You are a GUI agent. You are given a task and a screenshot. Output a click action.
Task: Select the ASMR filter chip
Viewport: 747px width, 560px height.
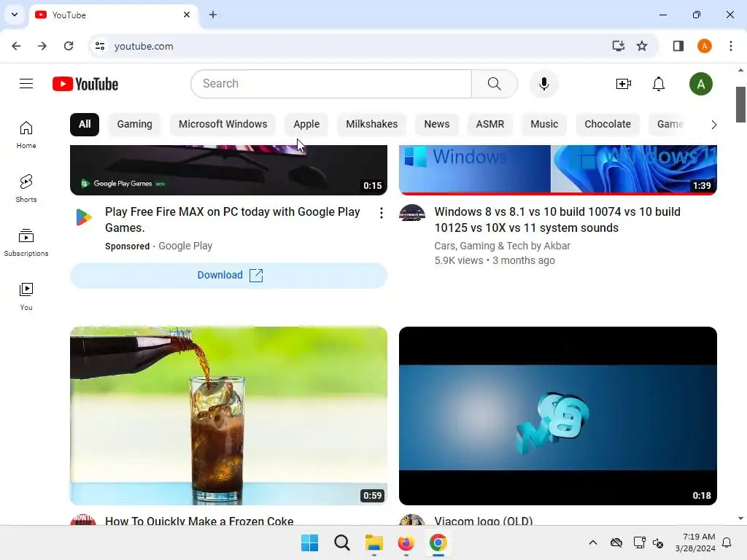(x=489, y=124)
